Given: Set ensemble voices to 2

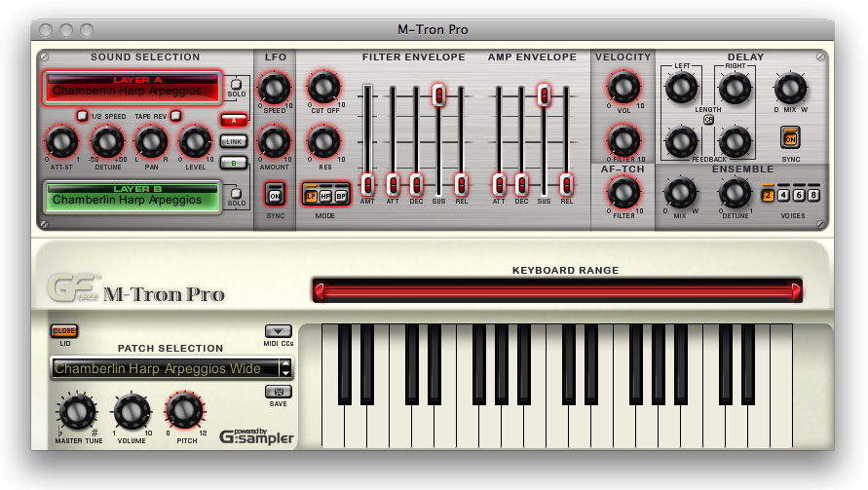Looking at the screenshot, I should click(x=768, y=195).
